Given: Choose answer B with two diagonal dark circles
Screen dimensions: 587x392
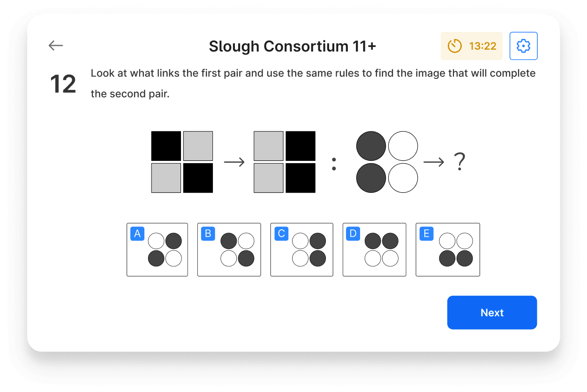Looking at the screenshot, I should tap(229, 249).
